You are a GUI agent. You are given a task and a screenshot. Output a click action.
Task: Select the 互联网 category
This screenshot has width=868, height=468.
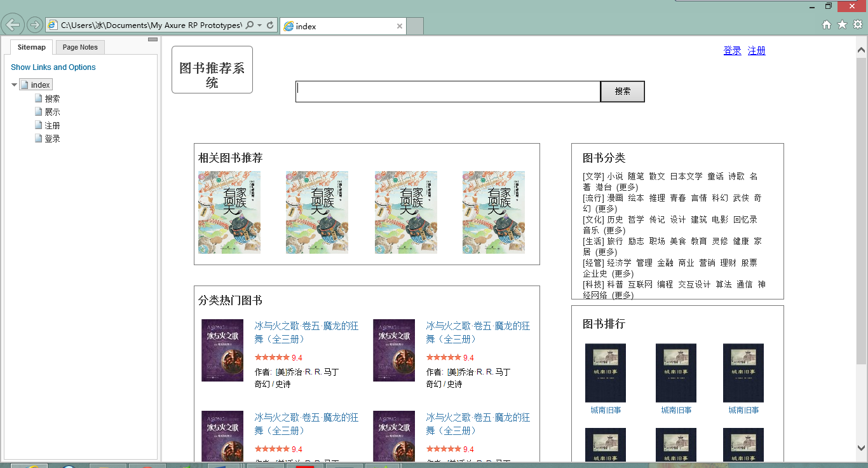pos(641,285)
